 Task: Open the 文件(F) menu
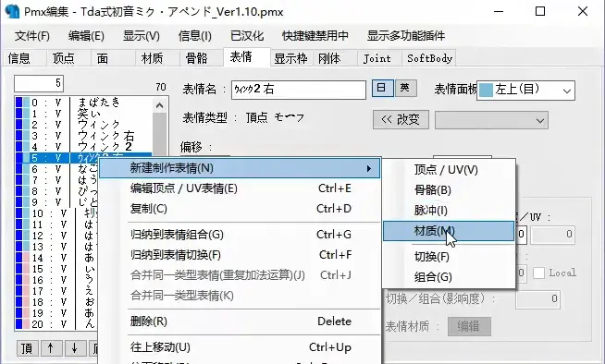tap(32, 36)
